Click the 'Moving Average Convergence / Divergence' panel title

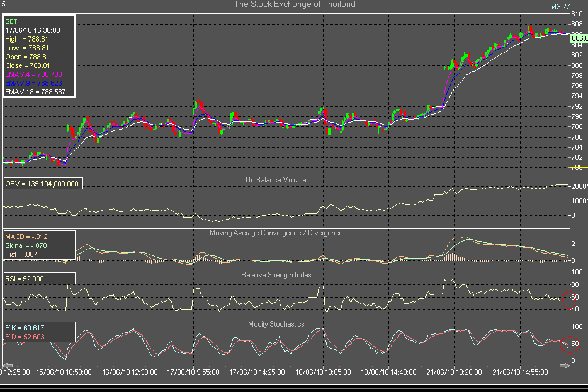tap(276, 233)
